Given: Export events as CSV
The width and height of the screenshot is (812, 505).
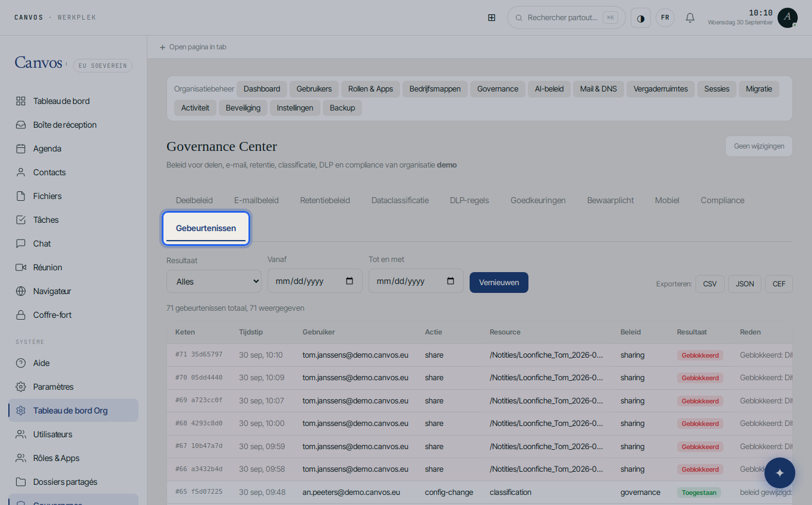Looking at the screenshot, I should [x=710, y=284].
